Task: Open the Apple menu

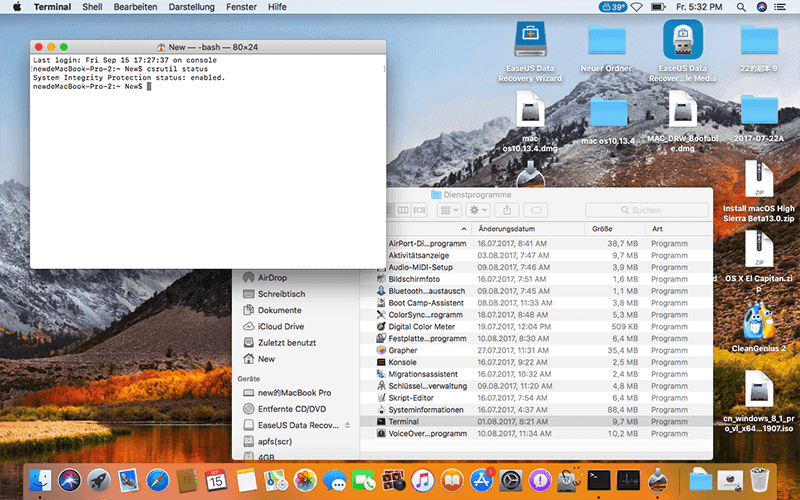Action: pyautogui.click(x=17, y=7)
